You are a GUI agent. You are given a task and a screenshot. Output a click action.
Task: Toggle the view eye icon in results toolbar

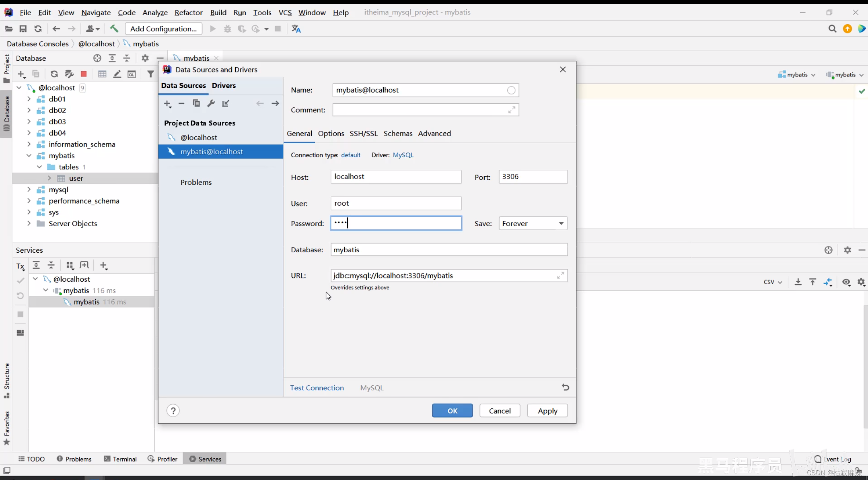pos(846,282)
